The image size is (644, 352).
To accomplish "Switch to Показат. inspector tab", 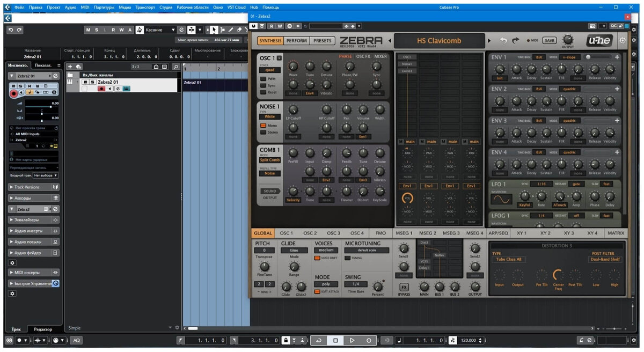I will point(43,65).
